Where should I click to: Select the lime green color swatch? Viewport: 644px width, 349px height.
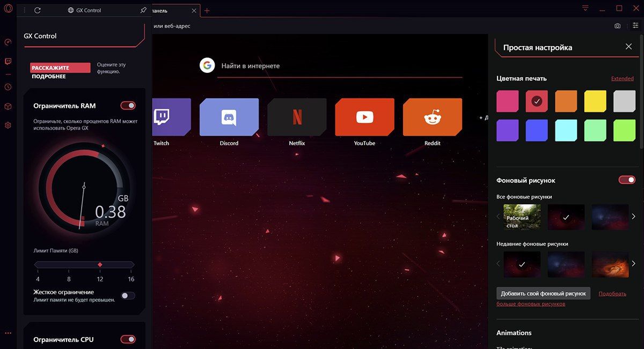point(624,130)
